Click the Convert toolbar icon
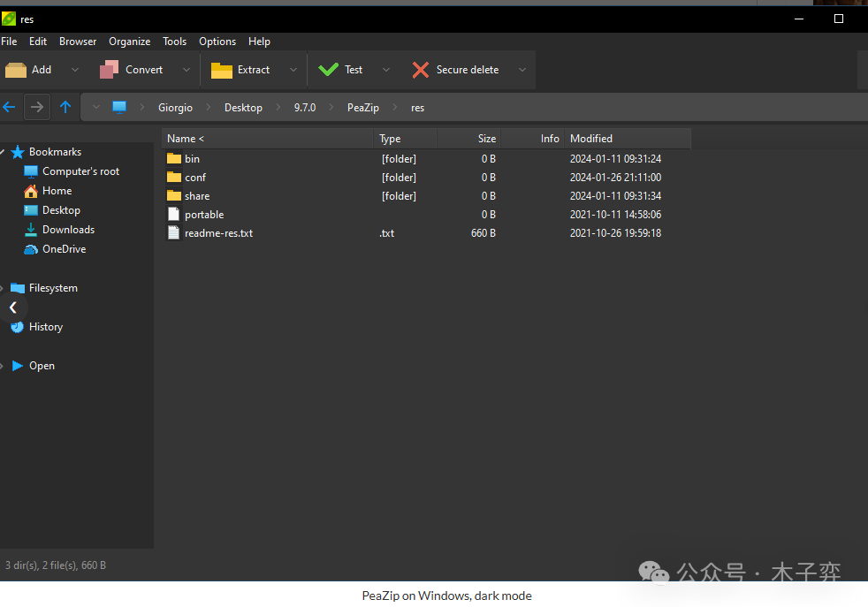Viewport: 868px width, 607px height. [x=110, y=70]
